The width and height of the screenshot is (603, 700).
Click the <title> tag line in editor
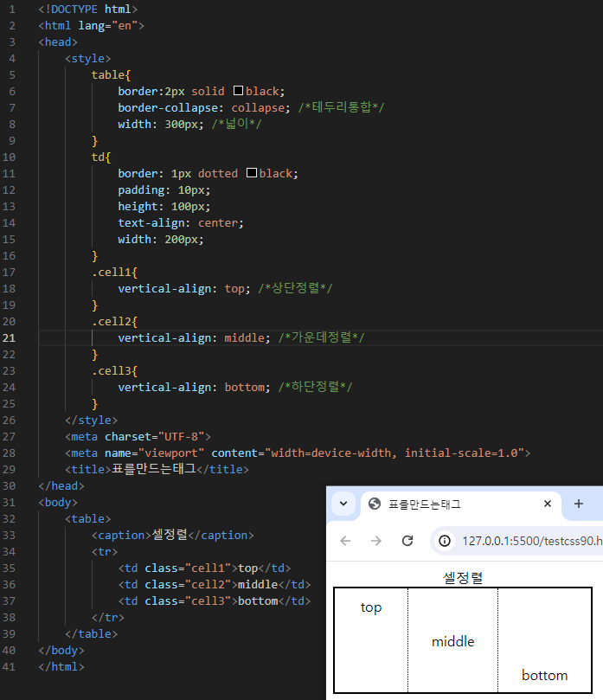click(x=157, y=469)
